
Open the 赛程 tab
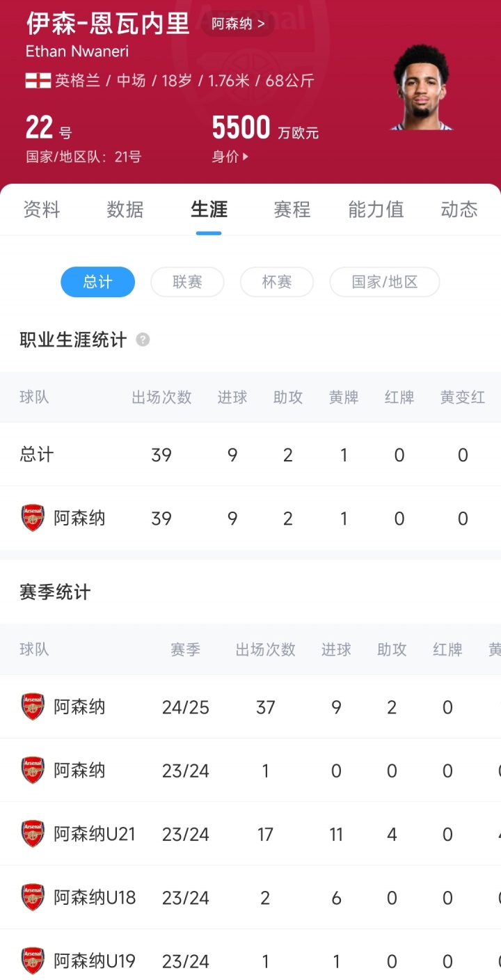(292, 210)
